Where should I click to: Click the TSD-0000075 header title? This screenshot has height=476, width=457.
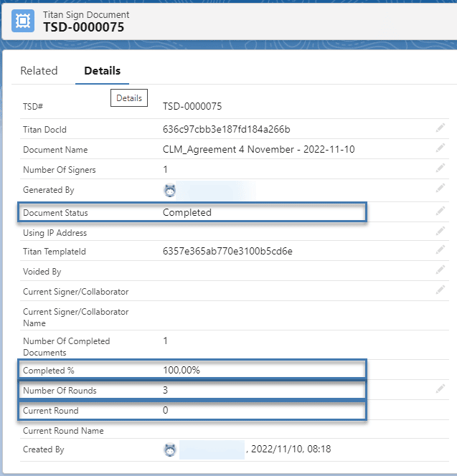[x=83, y=27]
